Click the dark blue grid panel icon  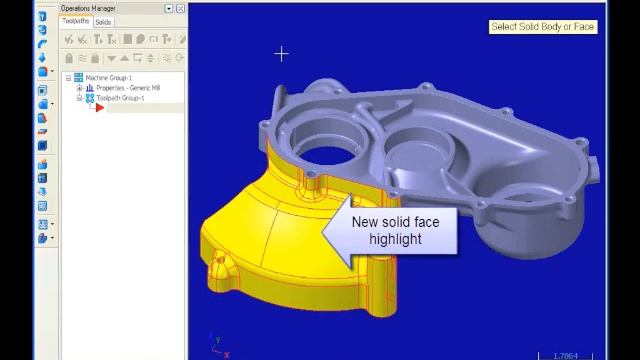tap(42, 178)
